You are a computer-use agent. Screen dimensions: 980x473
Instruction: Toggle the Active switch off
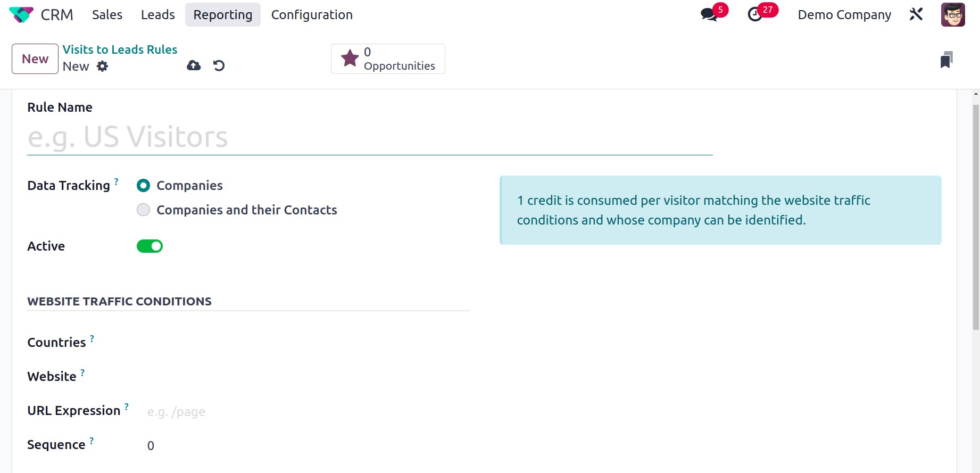[x=150, y=246]
